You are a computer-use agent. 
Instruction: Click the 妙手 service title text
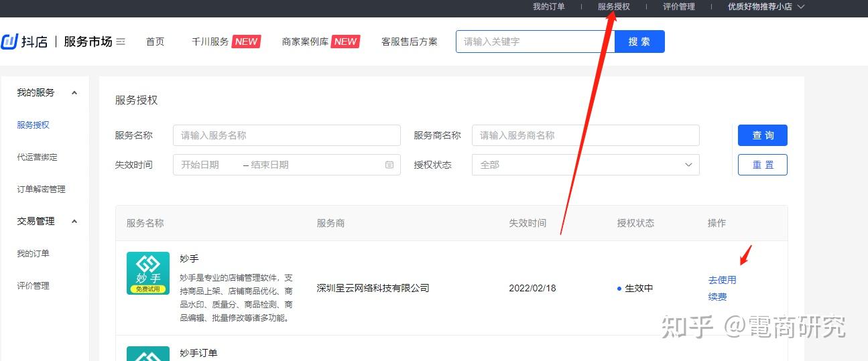[x=190, y=259]
